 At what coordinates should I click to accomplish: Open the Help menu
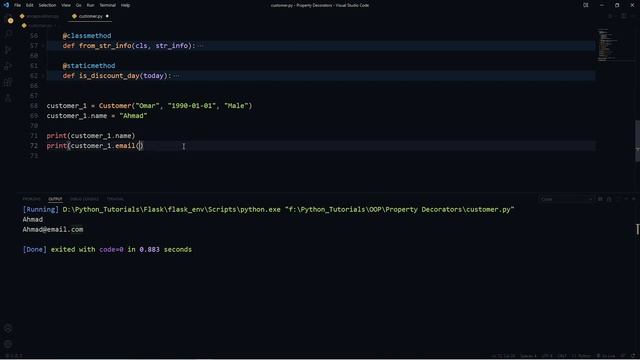click(125, 5)
